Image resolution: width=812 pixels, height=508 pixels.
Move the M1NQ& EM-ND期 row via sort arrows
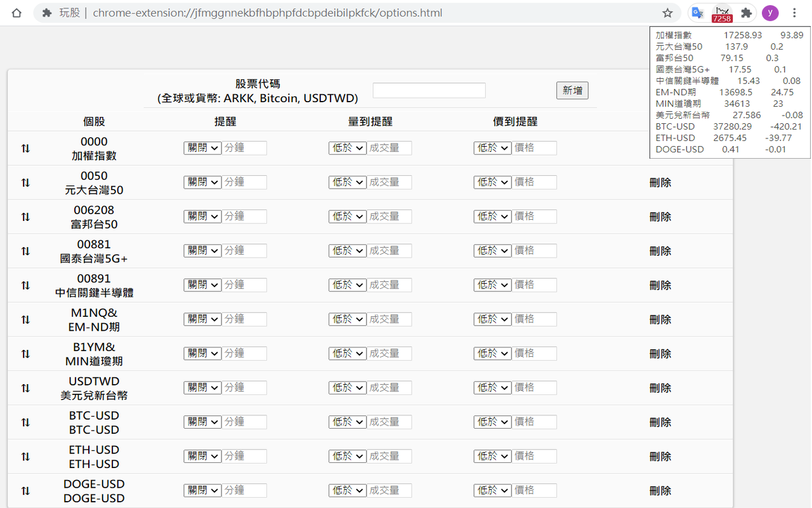[x=25, y=320]
